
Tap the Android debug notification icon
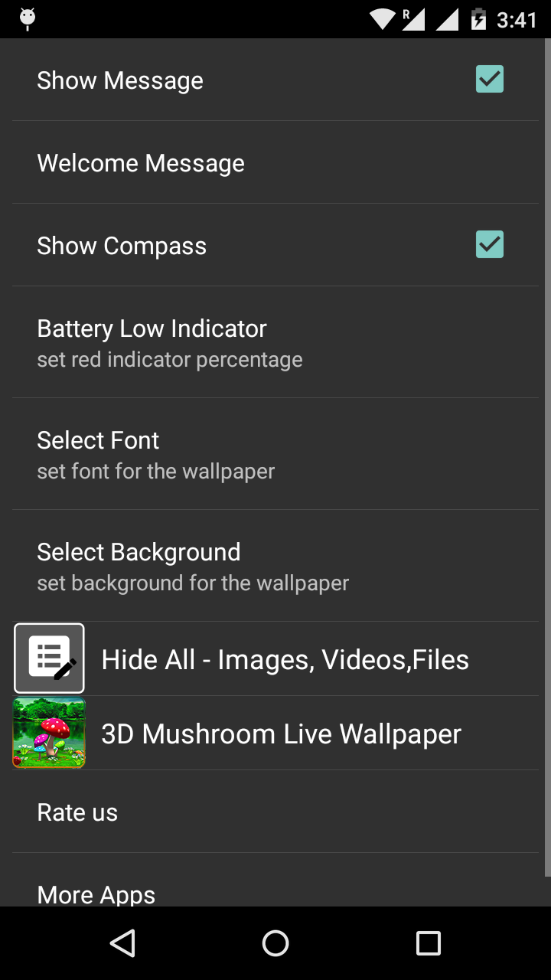(28, 18)
